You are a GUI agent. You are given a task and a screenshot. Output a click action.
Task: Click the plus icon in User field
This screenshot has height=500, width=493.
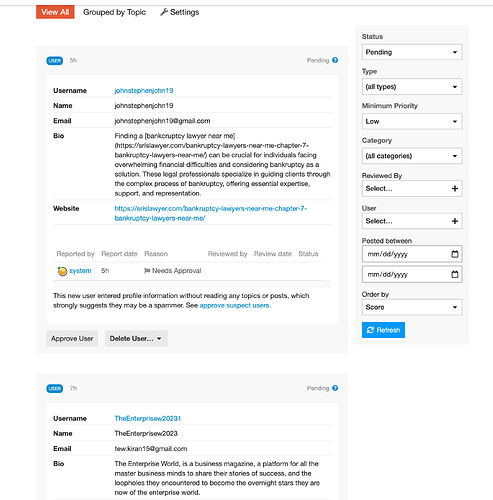[x=455, y=221]
